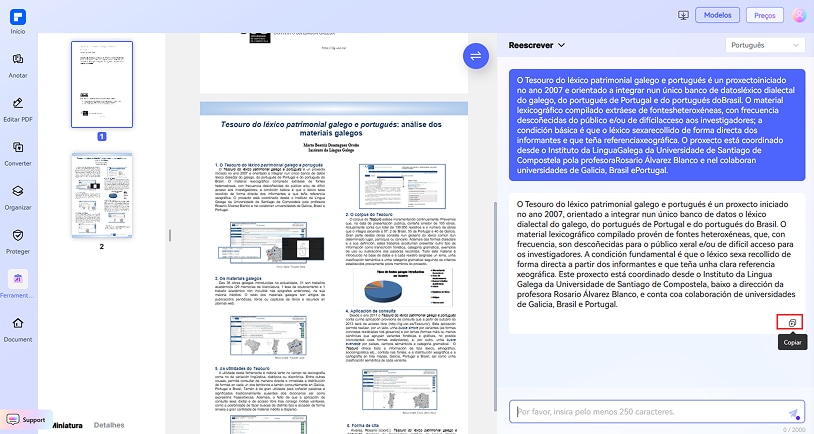Click the Support chat button

[x=26, y=419]
